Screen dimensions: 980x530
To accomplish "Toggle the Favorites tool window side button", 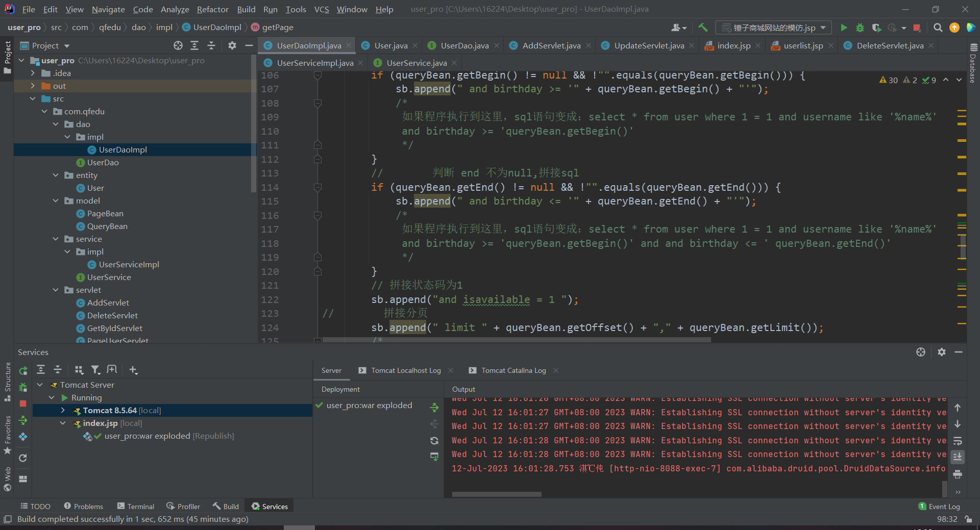I will coord(7,435).
